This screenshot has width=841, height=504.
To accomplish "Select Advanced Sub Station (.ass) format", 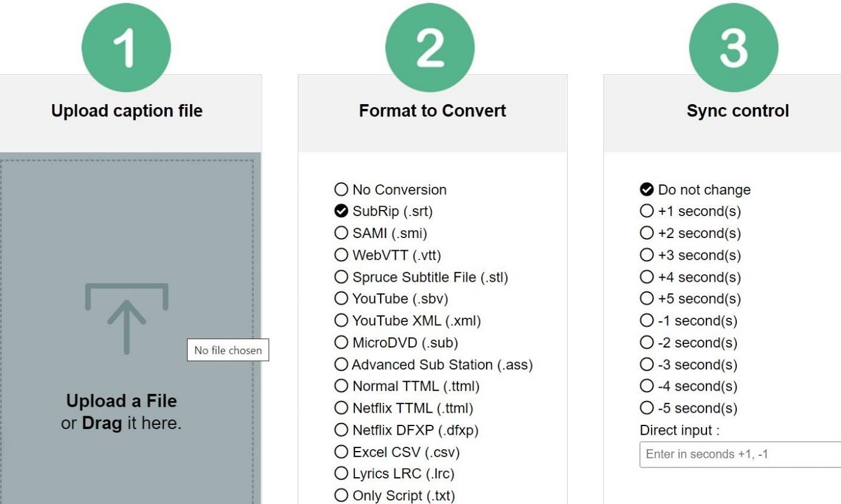I will (x=341, y=365).
